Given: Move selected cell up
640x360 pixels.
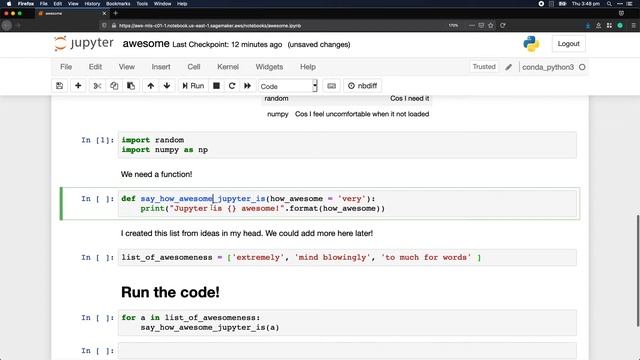Looking at the screenshot, I should point(151,86).
